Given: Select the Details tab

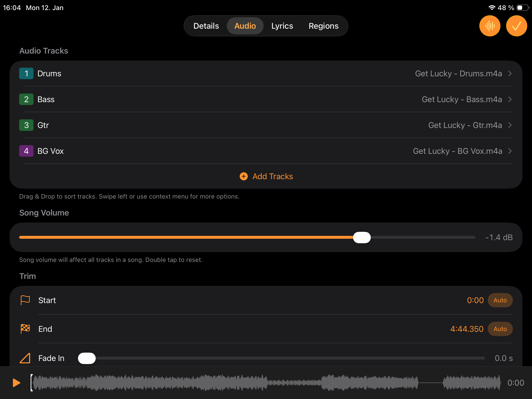Looking at the screenshot, I should tap(206, 26).
